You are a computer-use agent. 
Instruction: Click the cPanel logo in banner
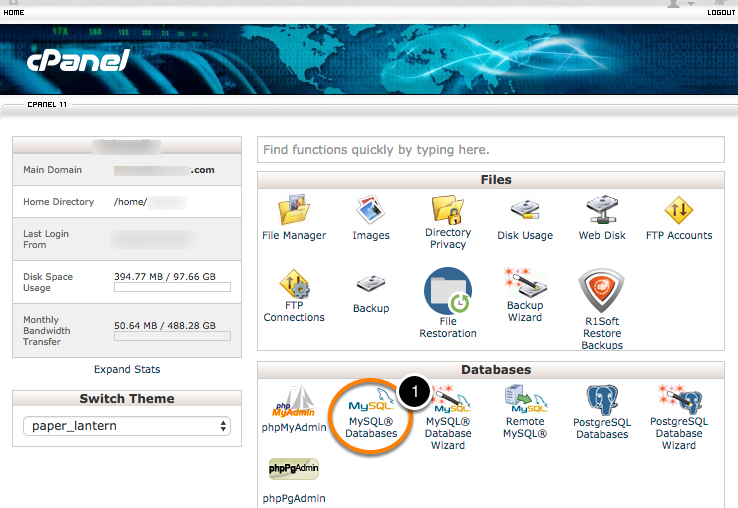click(x=78, y=61)
